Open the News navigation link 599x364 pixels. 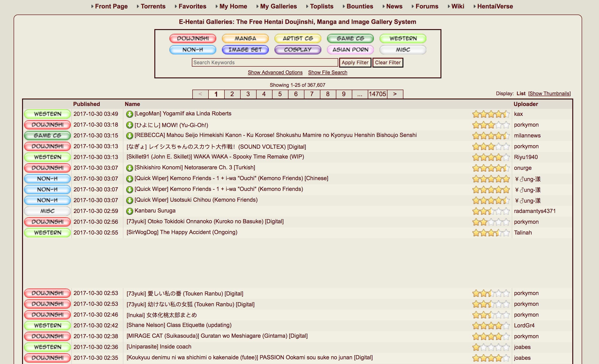point(394,6)
